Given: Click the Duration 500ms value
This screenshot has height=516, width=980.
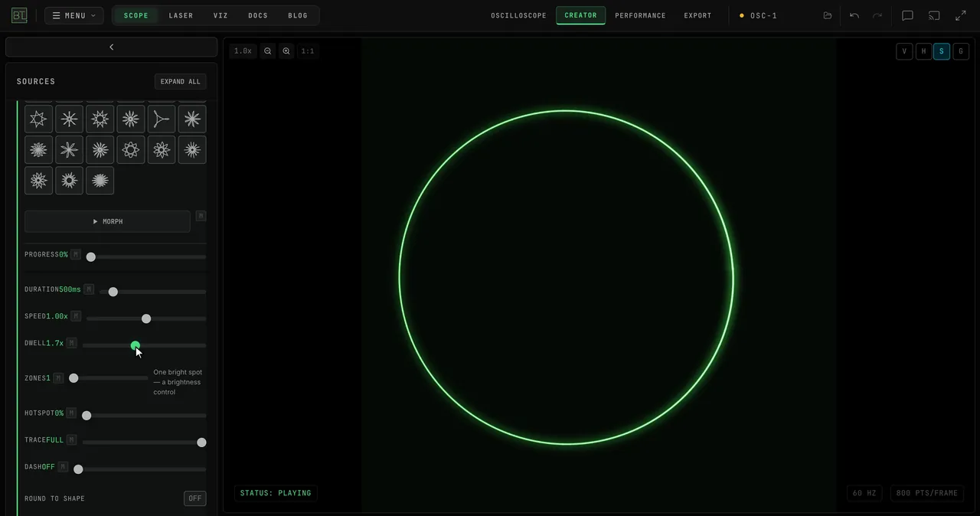Looking at the screenshot, I should coord(70,289).
